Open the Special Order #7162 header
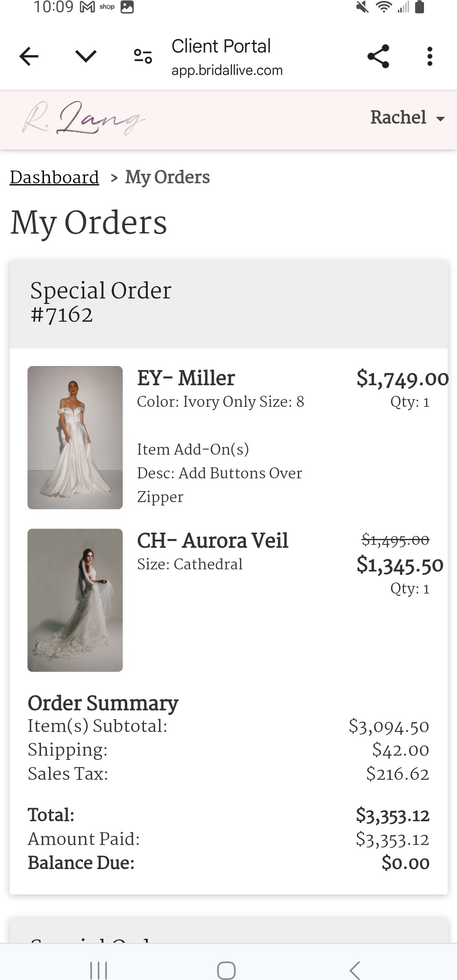 [x=228, y=304]
